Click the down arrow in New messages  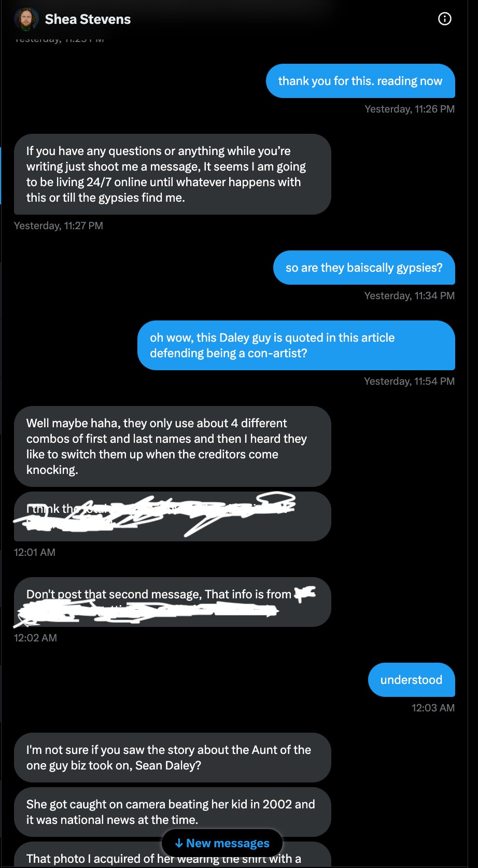(x=179, y=843)
